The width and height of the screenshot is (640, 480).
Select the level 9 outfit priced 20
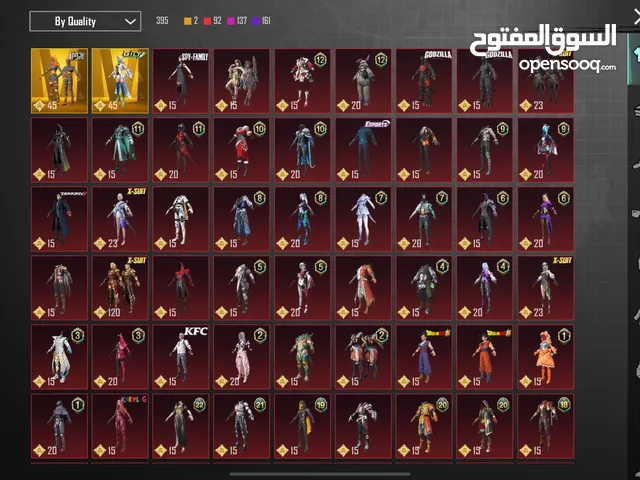(x=546, y=150)
